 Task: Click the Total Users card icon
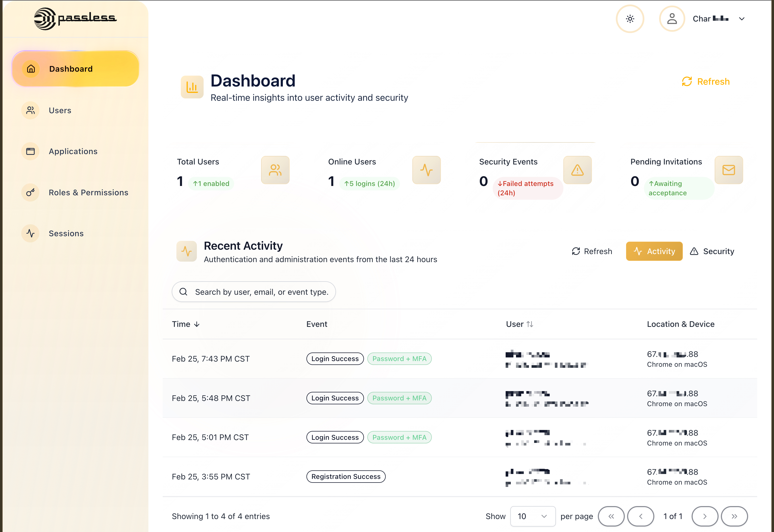point(275,170)
